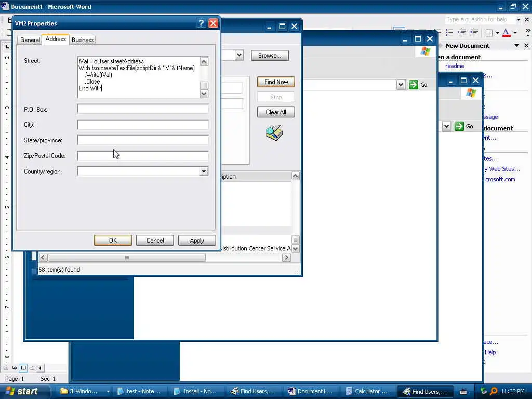Switch to Install - Notepad taskbar button
The height and width of the screenshot is (399, 532).
(198, 391)
